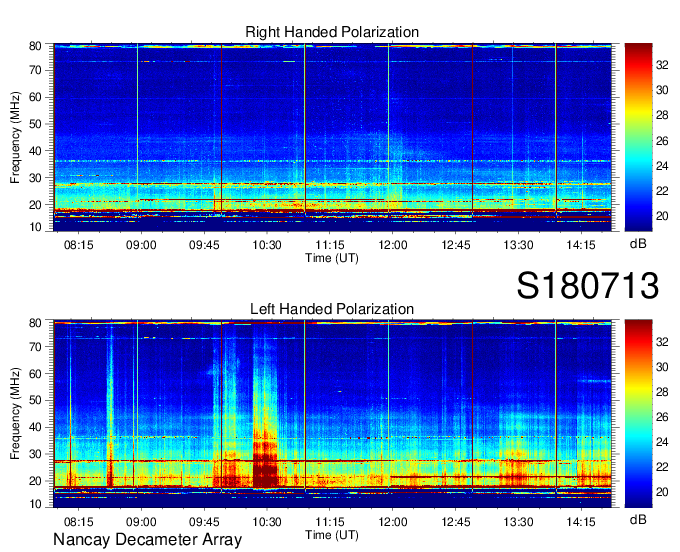The height and width of the screenshot is (552, 680).
Task: Click "09:45" time tick on Right Handed plot
Action: pos(204,245)
